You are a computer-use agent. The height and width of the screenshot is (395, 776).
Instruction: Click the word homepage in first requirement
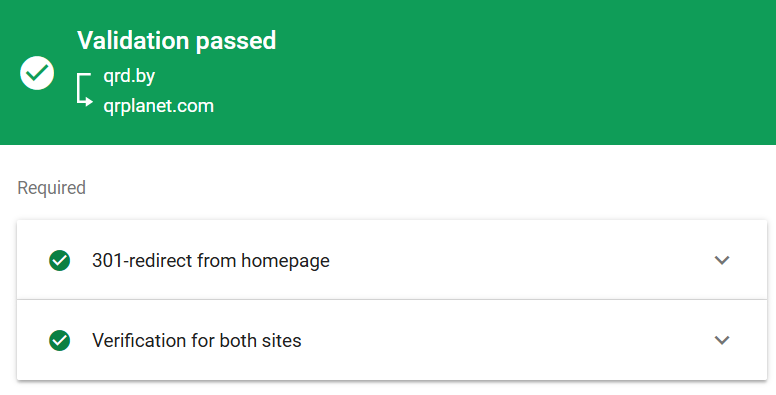285,260
